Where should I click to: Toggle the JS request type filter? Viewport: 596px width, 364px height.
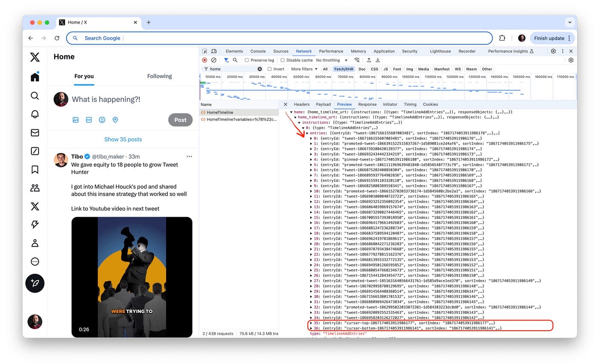(386, 69)
